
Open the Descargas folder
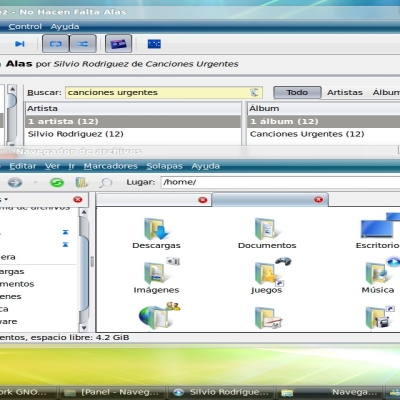(x=156, y=233)
